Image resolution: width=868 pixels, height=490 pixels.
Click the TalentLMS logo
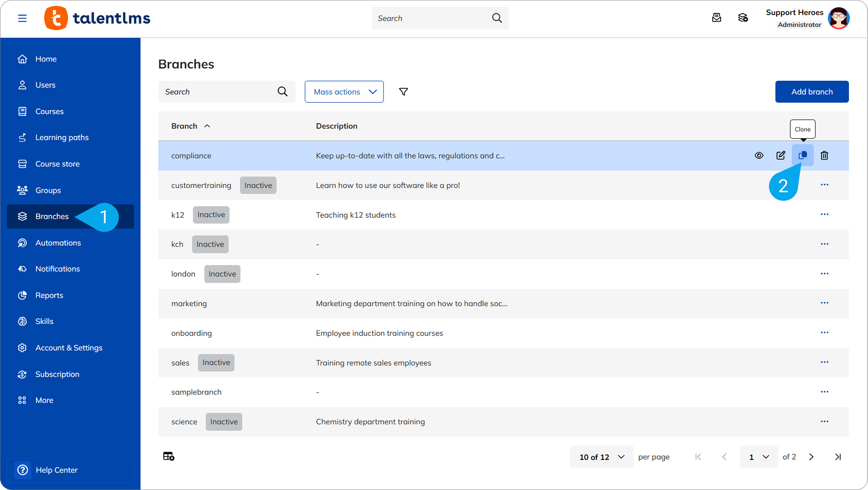(97, 18)
